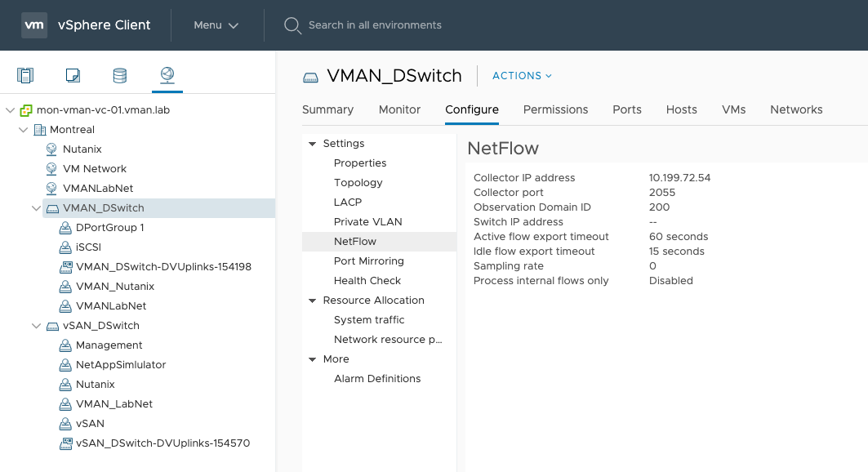868x472 pixels.
Task: Click the VMware logo in header
Action: tap(34, 24)
